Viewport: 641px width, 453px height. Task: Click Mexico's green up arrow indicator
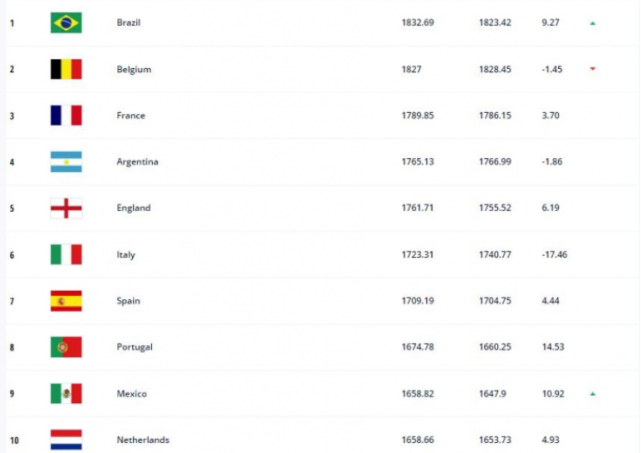(592, 394)
